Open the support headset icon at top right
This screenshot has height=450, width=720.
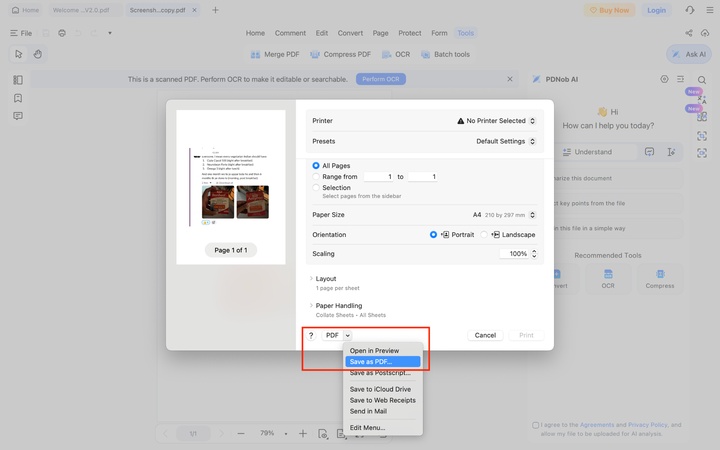tap(690, 10)
